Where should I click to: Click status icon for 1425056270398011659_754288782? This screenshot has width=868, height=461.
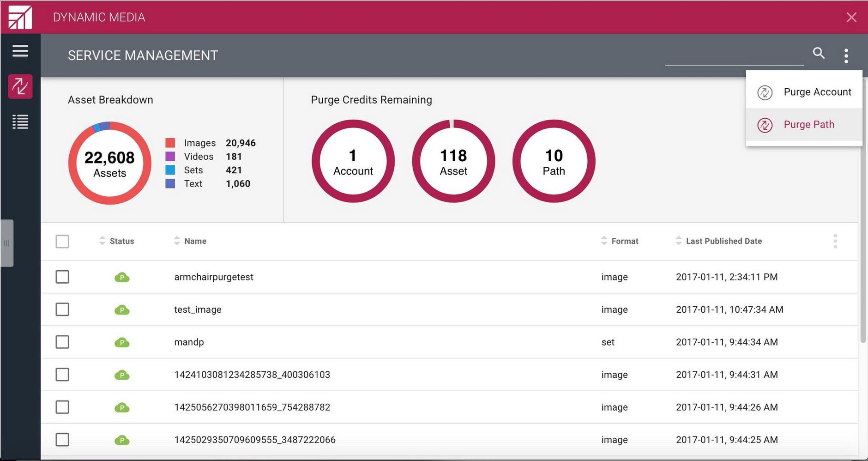click(122, 407)
